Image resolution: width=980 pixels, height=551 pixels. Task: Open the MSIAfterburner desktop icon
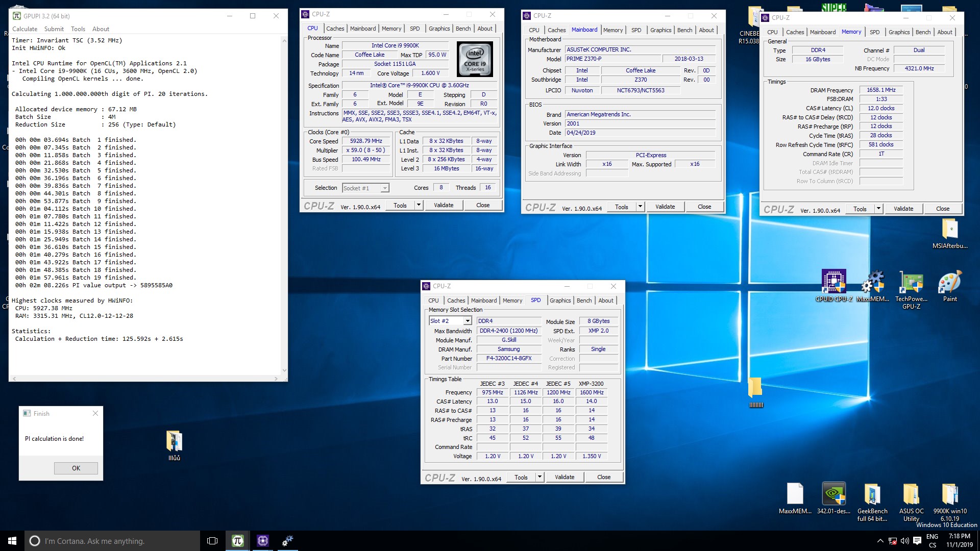click(x=950, y=234)
